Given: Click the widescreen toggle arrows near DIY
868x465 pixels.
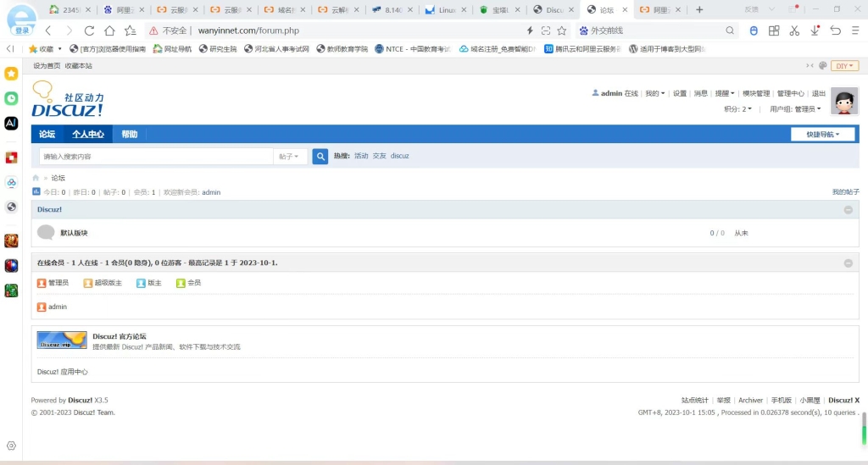Looking at the screenshot, I should click(x=810, y=66).
